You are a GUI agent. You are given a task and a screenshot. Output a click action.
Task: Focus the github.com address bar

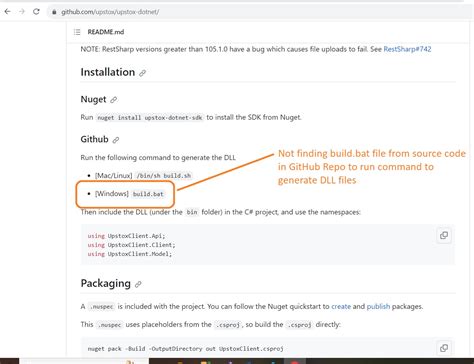click(x=260, y=12)
